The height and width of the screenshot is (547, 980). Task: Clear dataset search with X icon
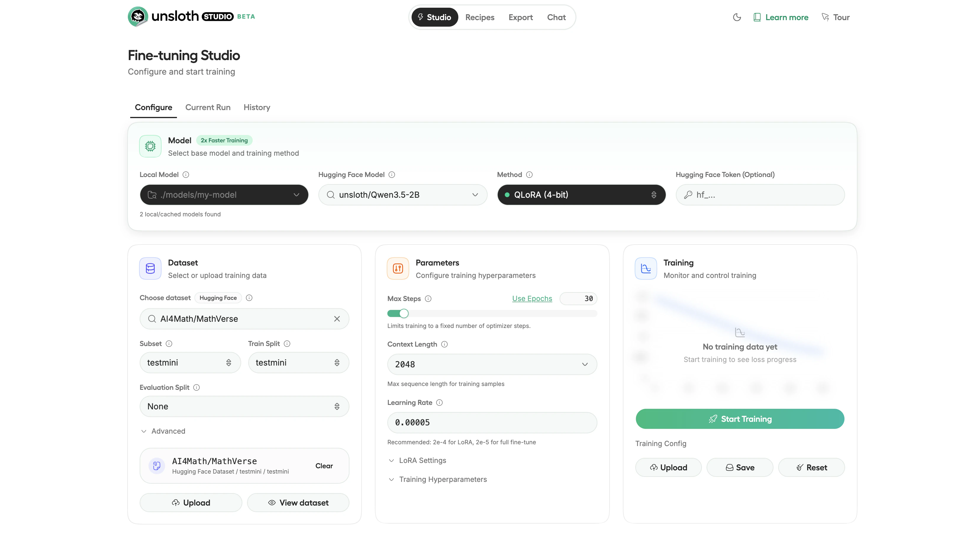point(337,319)
